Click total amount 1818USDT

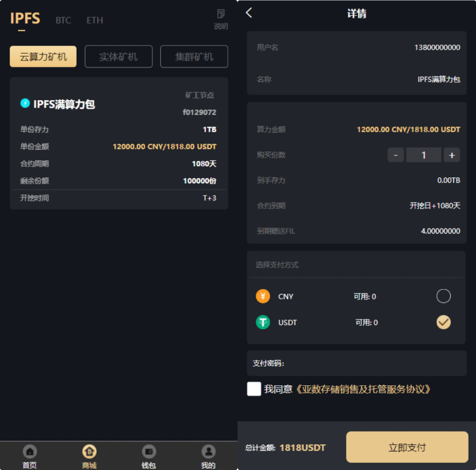point(302,448)
